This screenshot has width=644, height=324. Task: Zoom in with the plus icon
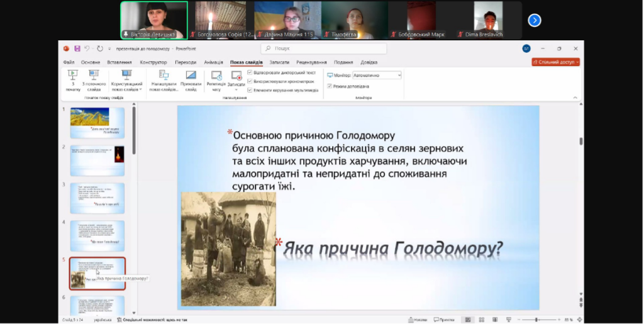point(558,320)
